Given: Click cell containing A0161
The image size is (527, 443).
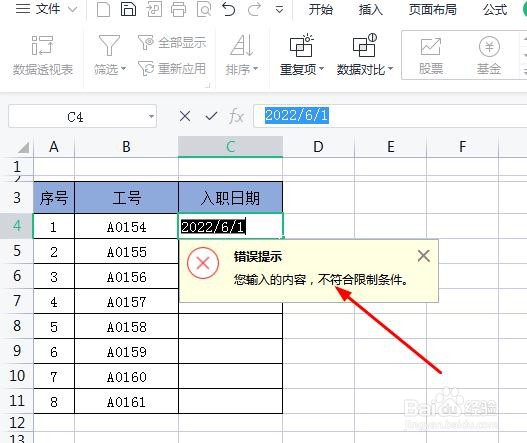Looking at the screenshot, I should pyautogui.click(x=126, y=401).
